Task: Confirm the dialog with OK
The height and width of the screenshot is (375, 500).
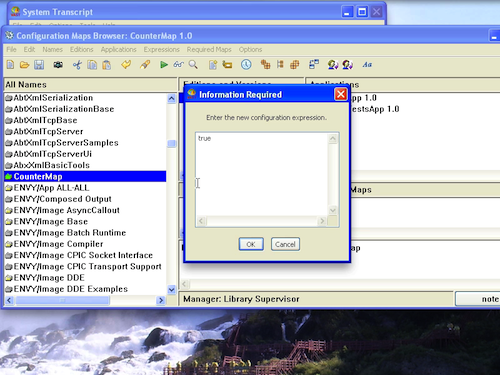Action: point(251,244)
